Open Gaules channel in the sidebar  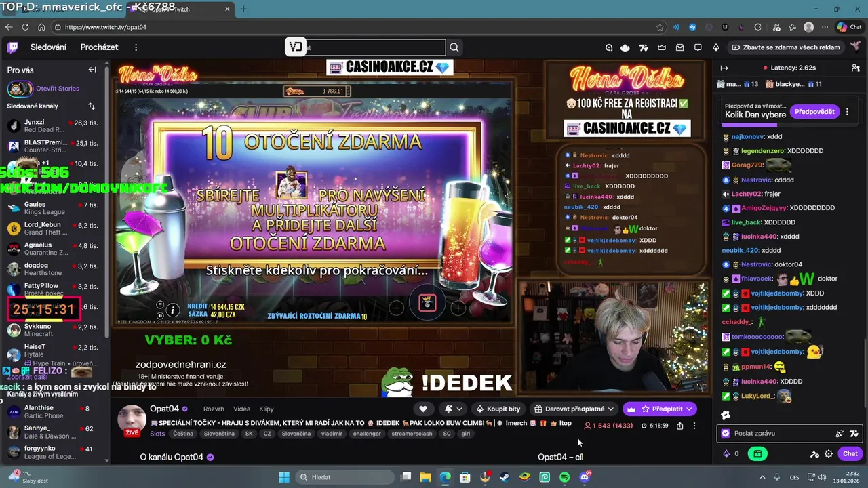coord(54,208)
